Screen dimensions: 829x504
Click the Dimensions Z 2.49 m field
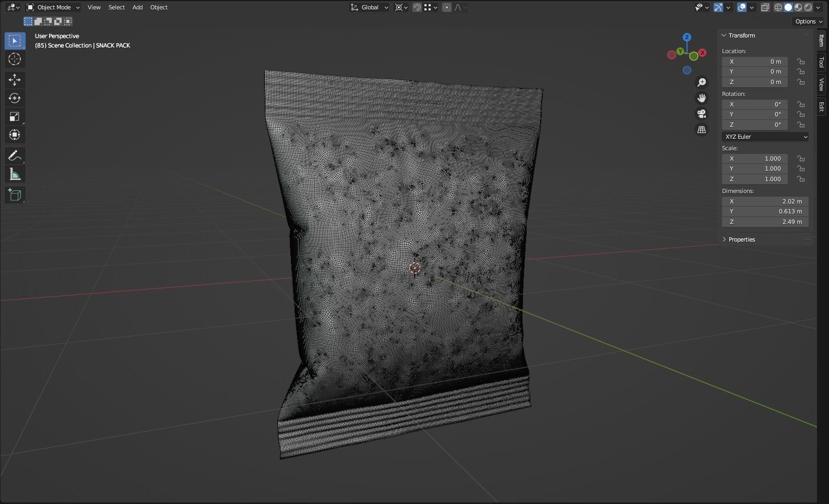coord(765,222)
